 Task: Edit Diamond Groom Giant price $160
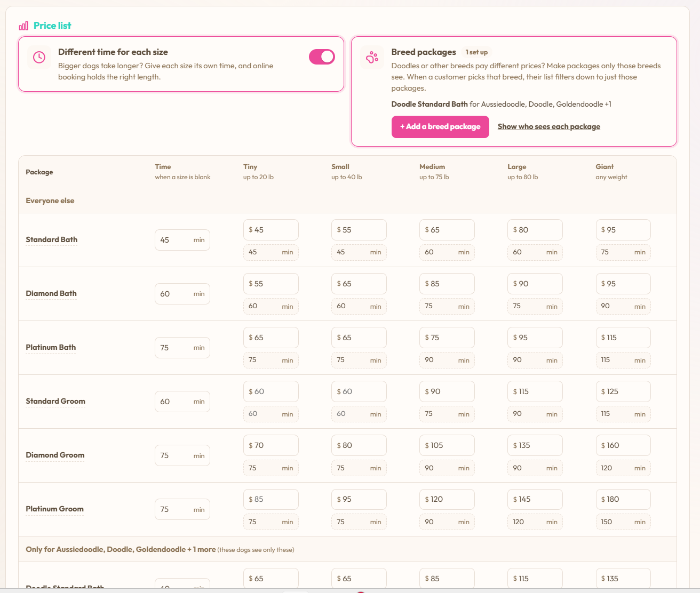tap(623, 445)
